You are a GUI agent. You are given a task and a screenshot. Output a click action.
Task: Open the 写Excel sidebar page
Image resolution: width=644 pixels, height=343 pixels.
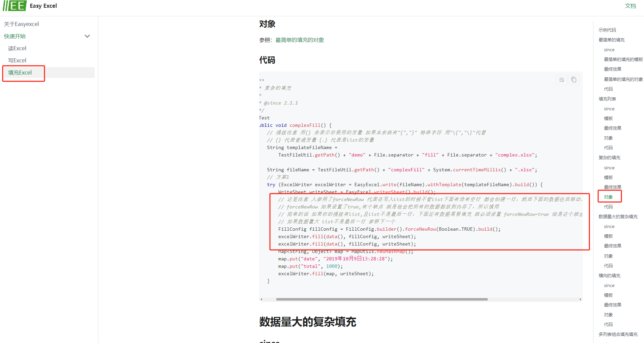point(17,60)
